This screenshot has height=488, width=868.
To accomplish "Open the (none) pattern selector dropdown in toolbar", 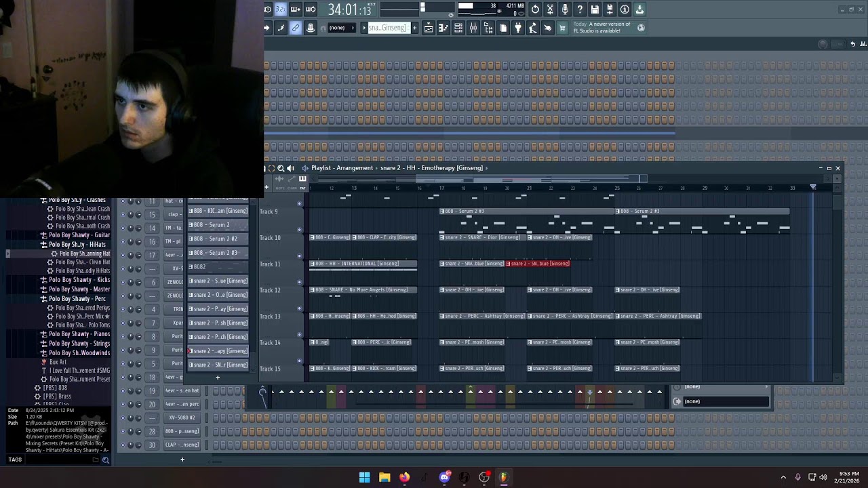I will click(x=341, y=28).
